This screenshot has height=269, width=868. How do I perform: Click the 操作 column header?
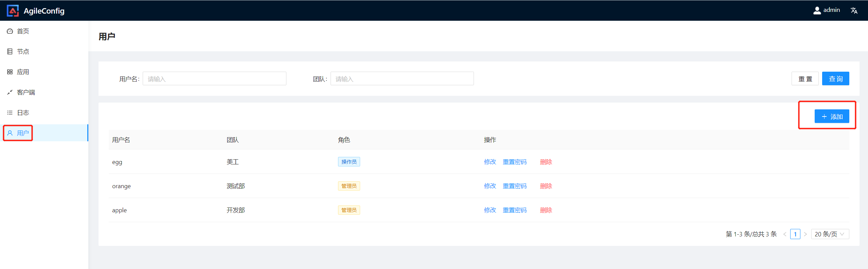[490, 140]
